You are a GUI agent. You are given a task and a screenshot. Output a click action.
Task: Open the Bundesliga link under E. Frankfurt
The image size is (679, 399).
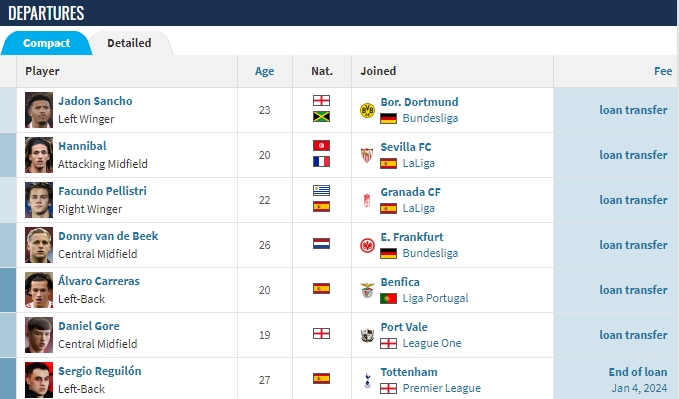[430, 253]
